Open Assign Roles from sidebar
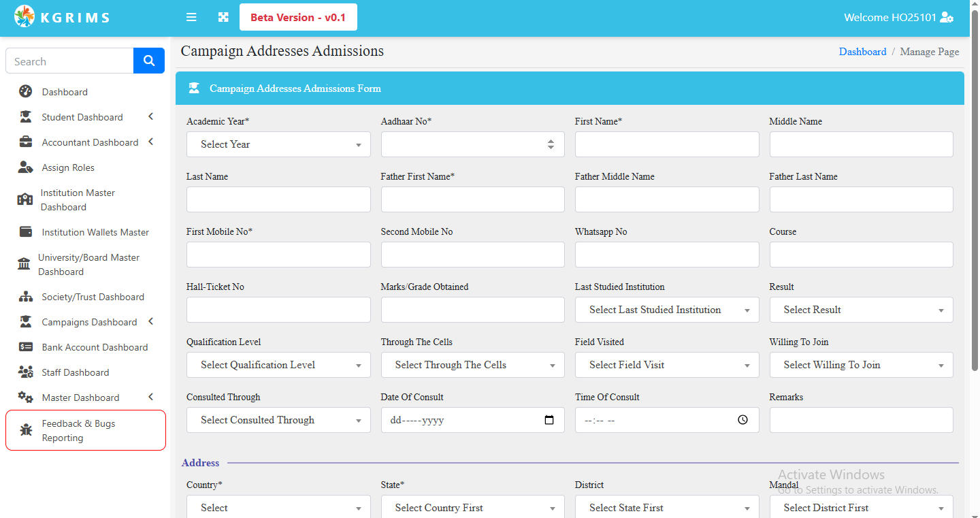This screenshot has height=518, width=980. coord(68,167)
